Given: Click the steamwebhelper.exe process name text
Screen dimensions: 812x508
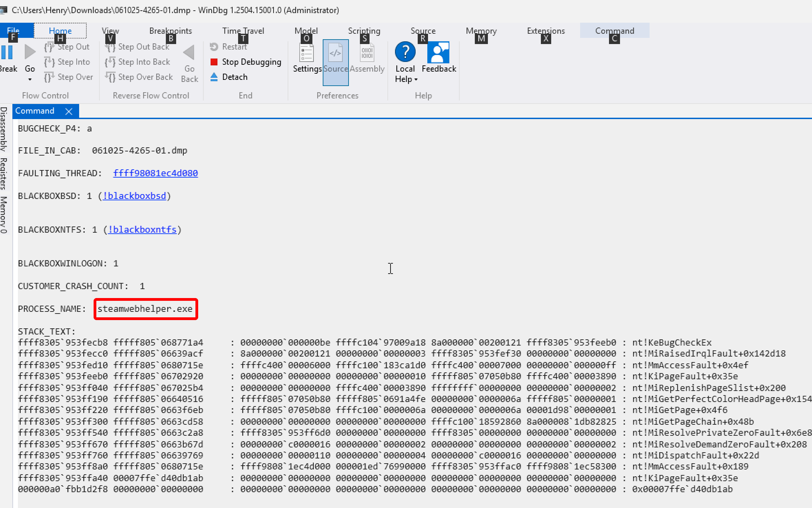Looking at the screenshot, I should (x=145, y=309).
